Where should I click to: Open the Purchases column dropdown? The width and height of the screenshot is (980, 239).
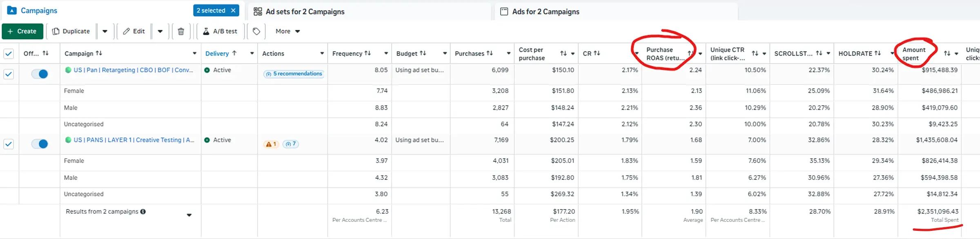coord(508,53)
